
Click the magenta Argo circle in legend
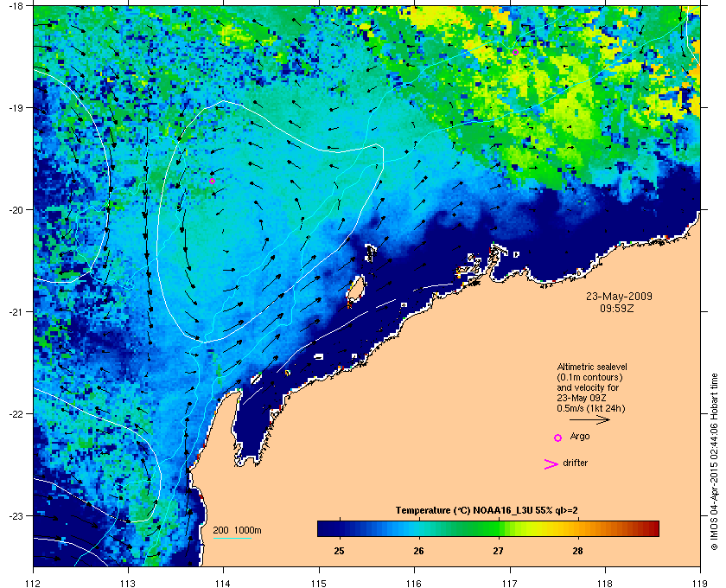point(558,438)
